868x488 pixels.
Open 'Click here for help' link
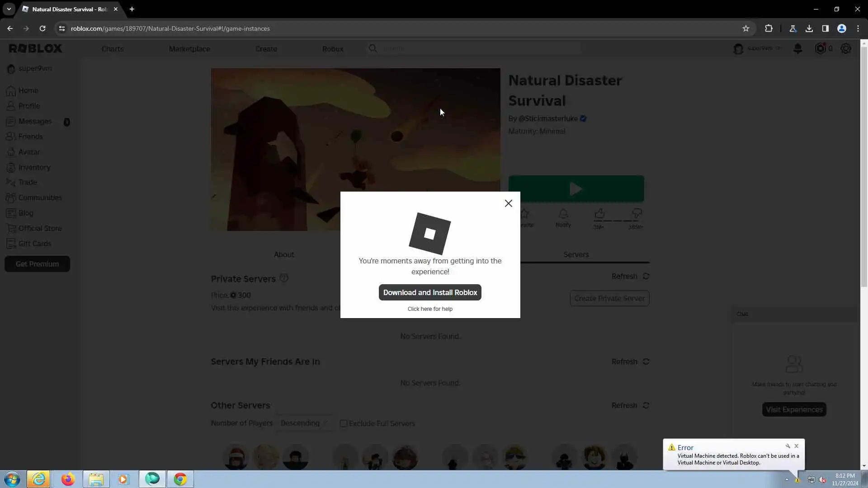pos(430,309)
